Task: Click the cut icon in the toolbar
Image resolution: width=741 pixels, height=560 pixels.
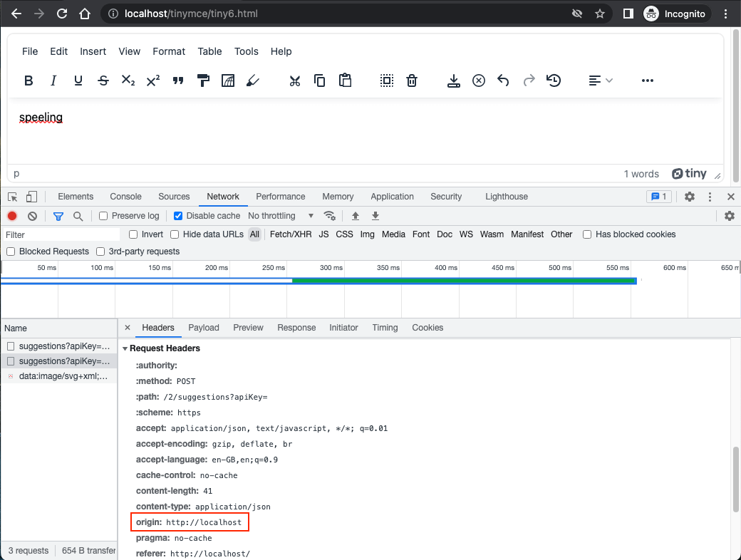Action: tap(295, 81)
